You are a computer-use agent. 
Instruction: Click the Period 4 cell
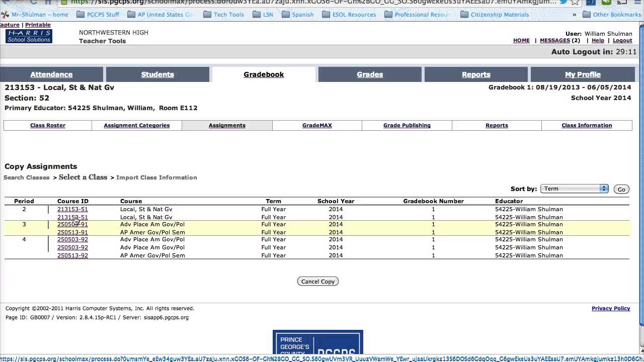(24, 239)
